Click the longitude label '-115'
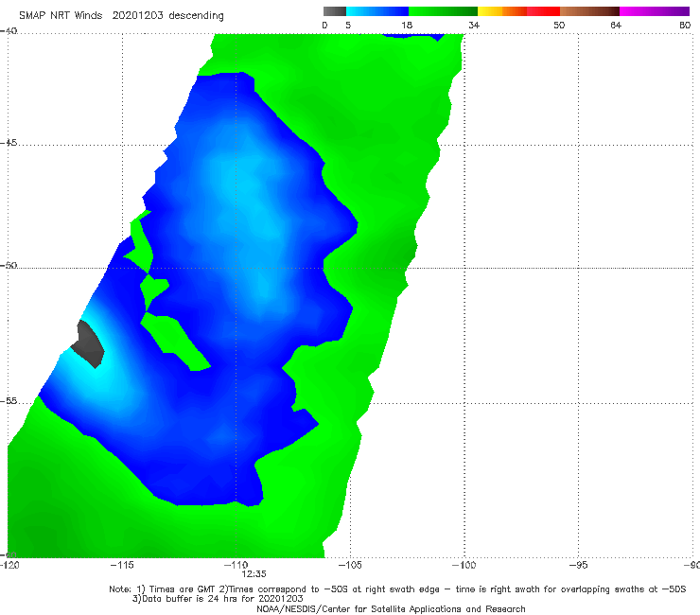700x615 pixels. point(122,565)
